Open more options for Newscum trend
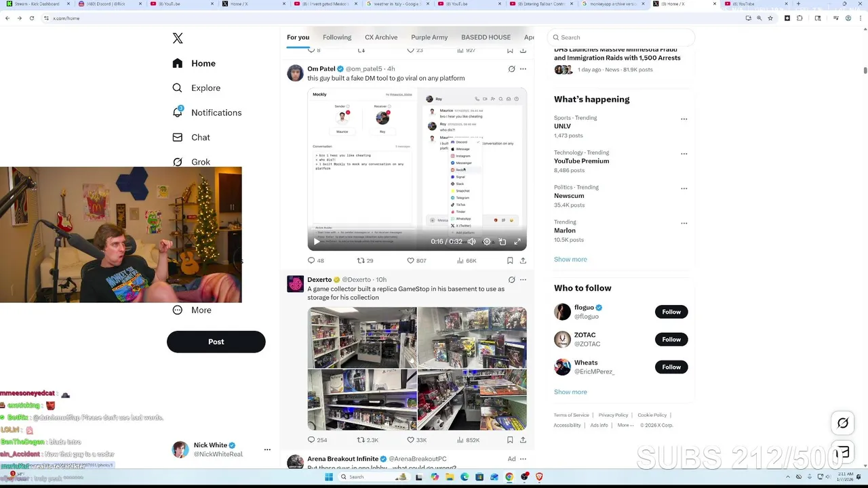The height and width of the screenshot is (488, 868). coord(684,188)
